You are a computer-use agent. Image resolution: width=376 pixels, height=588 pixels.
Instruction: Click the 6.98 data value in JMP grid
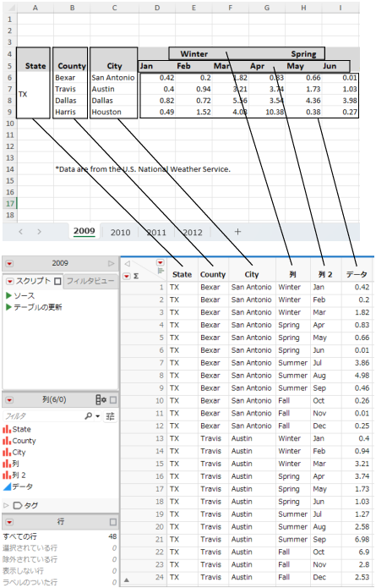pos(362,539)
